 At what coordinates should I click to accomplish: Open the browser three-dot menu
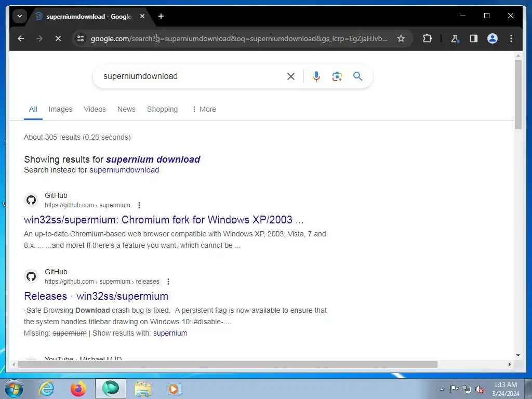pos(511,38)
